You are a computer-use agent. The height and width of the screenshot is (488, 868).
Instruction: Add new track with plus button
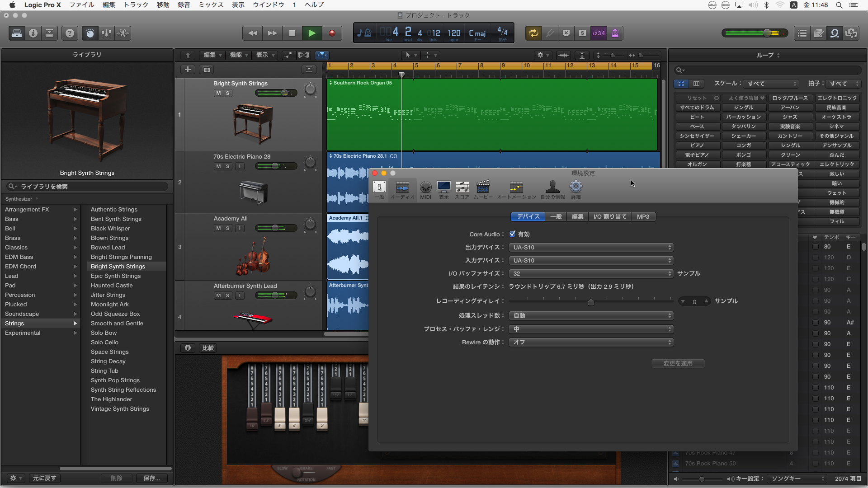click(x=188, y=69)
